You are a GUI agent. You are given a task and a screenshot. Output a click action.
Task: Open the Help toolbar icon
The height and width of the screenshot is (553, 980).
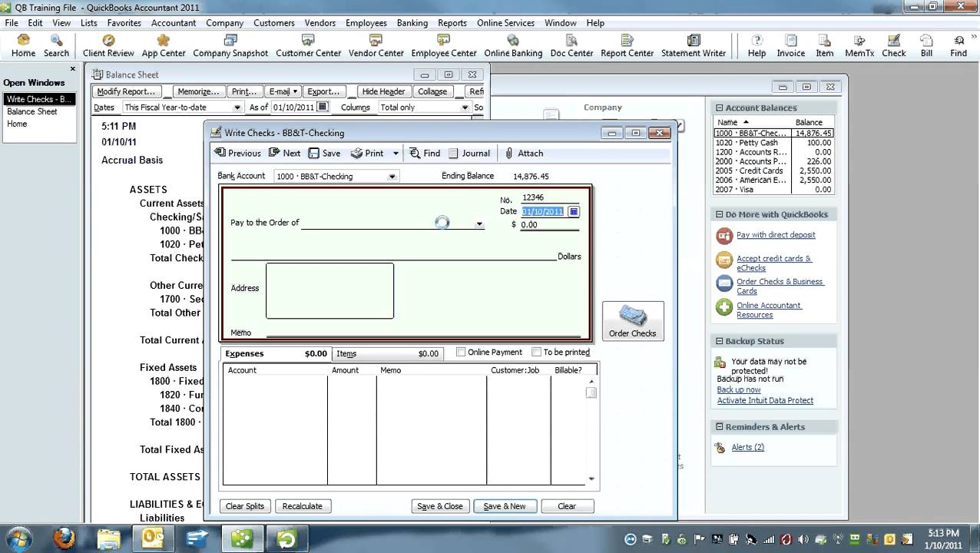(757, 46)
